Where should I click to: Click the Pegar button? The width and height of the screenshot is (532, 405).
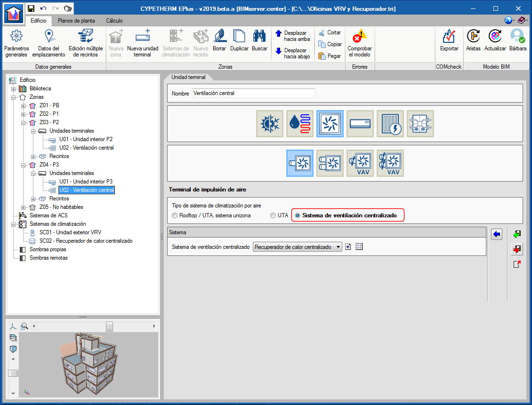click(330, 56)
